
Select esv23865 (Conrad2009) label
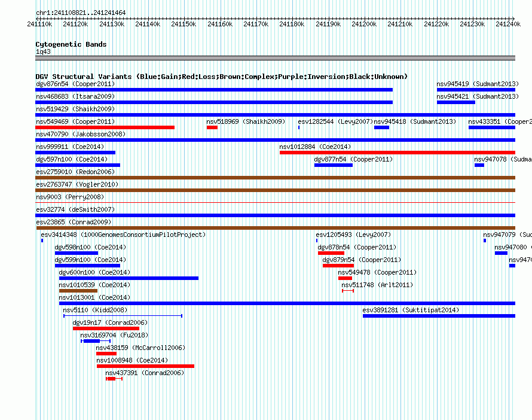coord(74,222)
